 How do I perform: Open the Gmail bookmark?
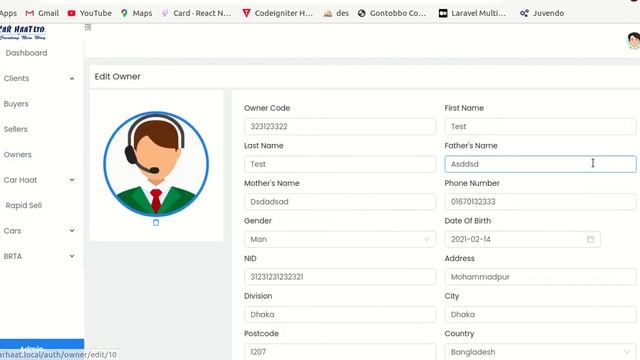coord(42,13)
